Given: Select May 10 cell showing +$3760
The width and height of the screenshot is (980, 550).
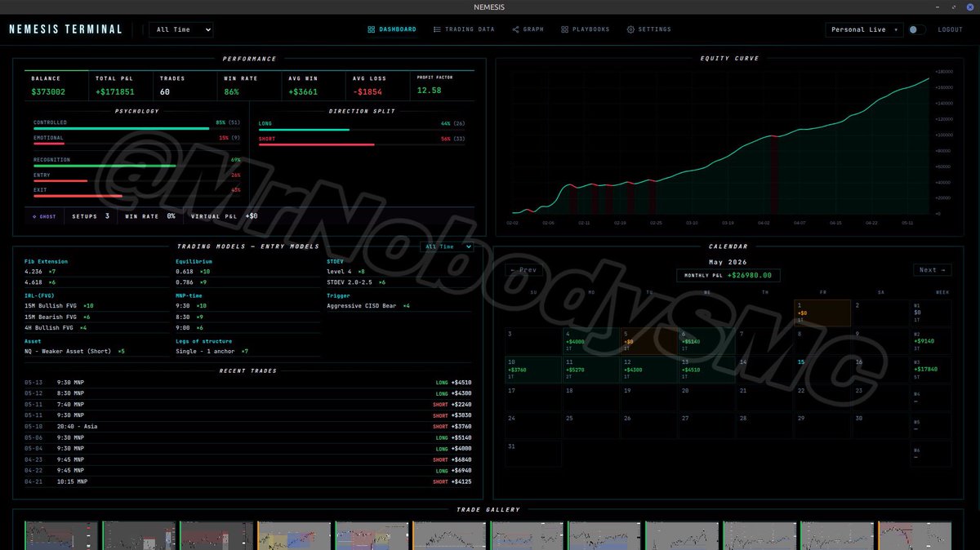Looking at the screenshot, I should (x=532, y=369).
